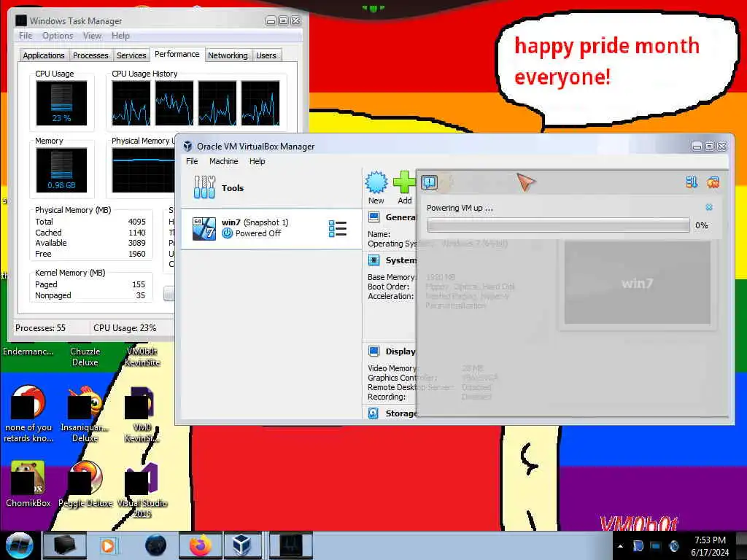The width and height of the screenshot is (747, 560).
Task: Click the Physical Memory 'Total' row
Action: pos(90,222)
